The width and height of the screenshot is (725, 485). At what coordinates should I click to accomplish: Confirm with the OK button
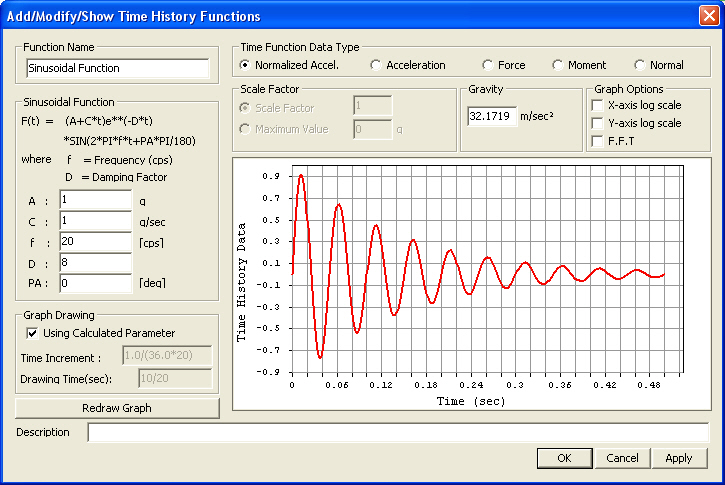click(565, 458)
